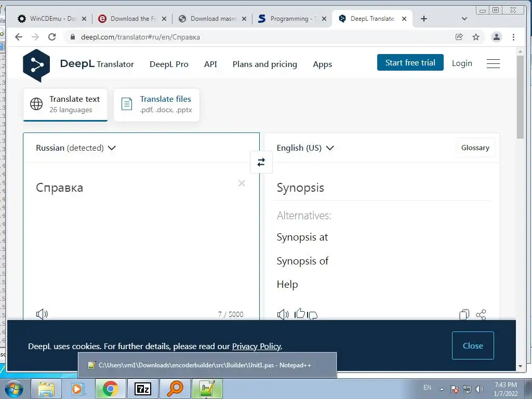The width and height of the screenshot is (532, 399).
Task: Switch to Chrome in taskbar
Action: pos(110,389)
